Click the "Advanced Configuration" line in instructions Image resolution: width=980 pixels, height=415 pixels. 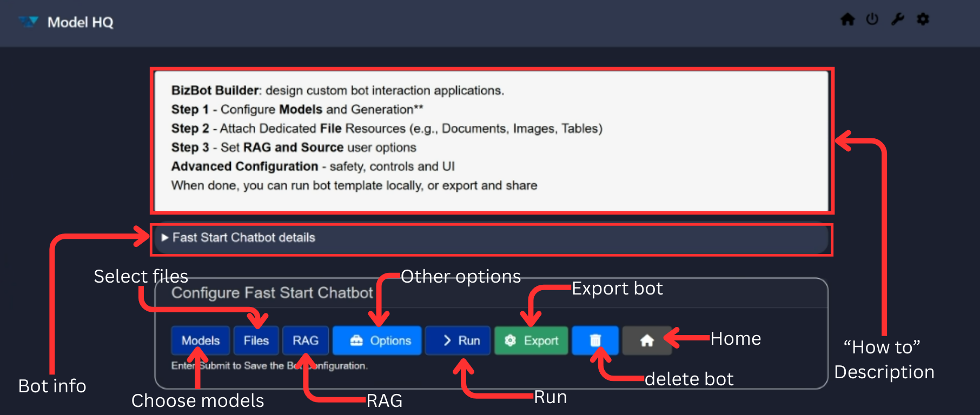(x=245, y=166)
